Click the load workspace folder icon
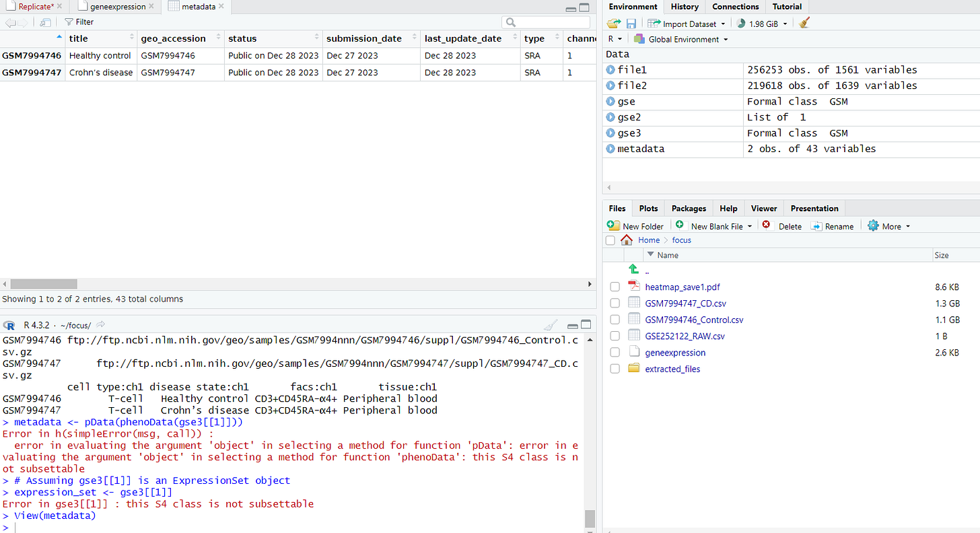Screen dimensions: 980x533 (x=613, y=24)
